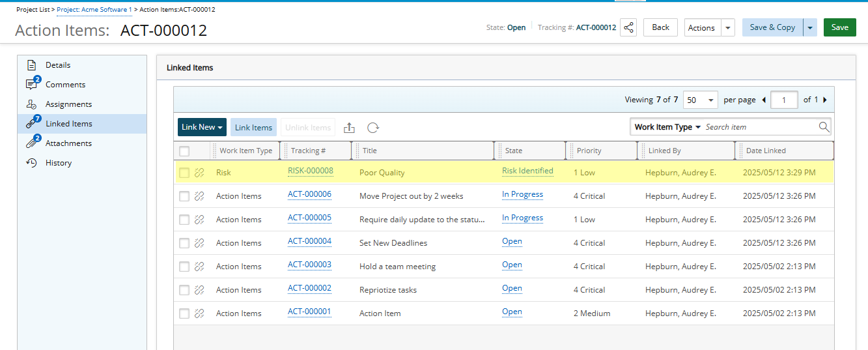Click the green Save button
This screenshot has height=350, width=868.
pyautogui.click(x=839, y=27)
